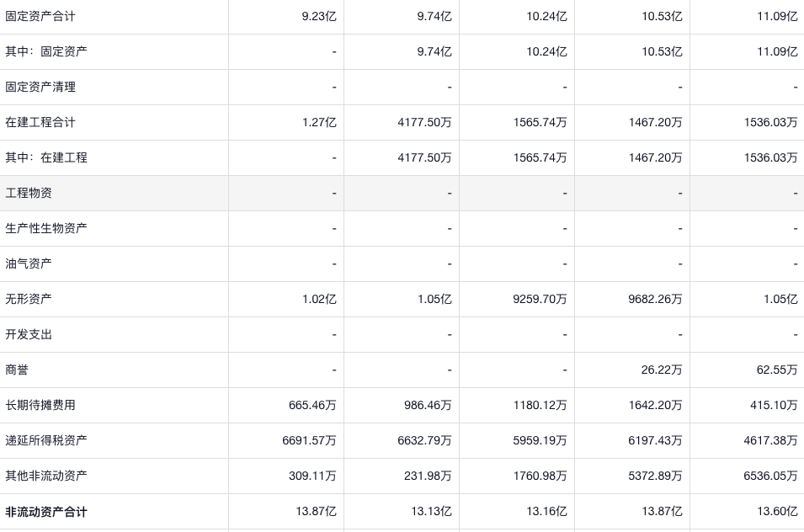Select the 26.22万 goodwill cell
This screenshot has height=532, width=804.
coord(661,370)
